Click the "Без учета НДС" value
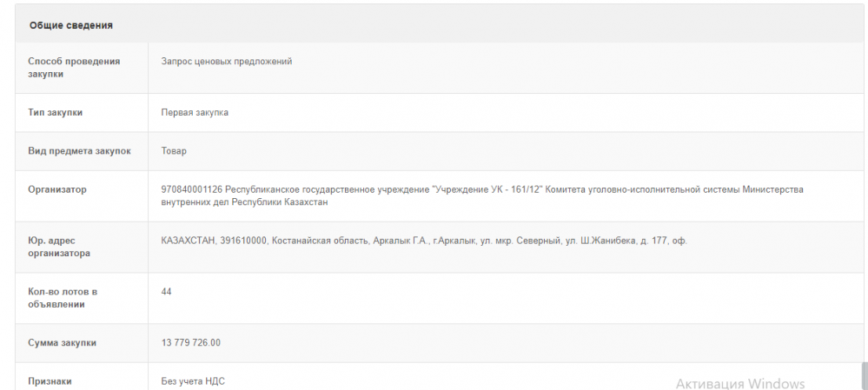This screenshot has height=390, width=868. point(193,381)
